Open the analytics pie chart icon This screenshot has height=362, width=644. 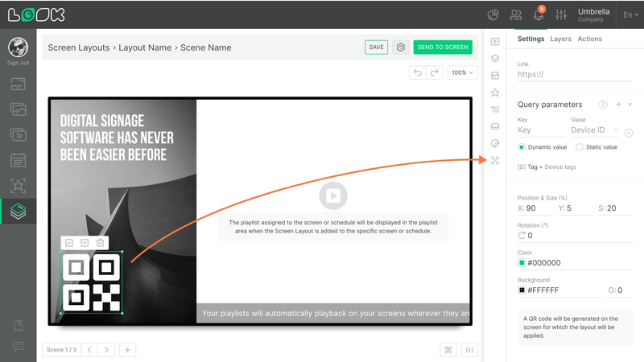coord(493,14)
